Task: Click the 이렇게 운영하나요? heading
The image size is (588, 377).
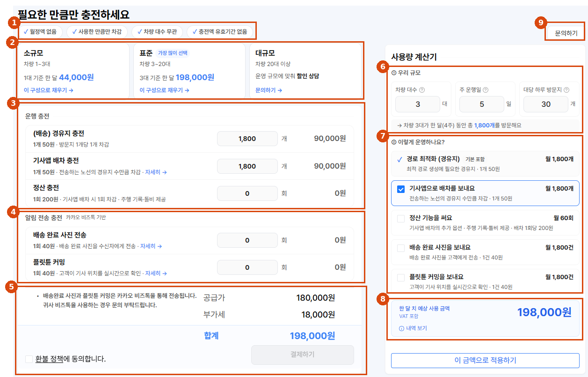Action: click(x=421, y=142)
